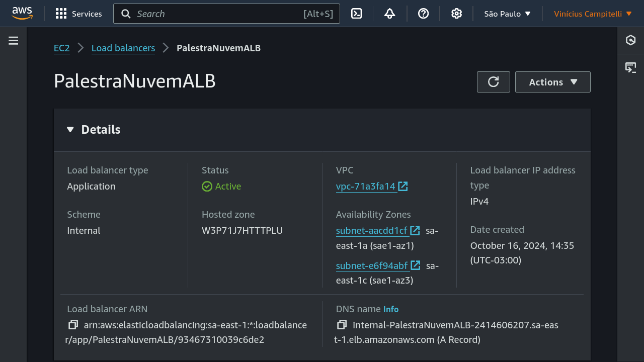Click the PalestraNuvemALB page heading
The height and width of the screenshot is (362, 644).
(x=135, y=81)
